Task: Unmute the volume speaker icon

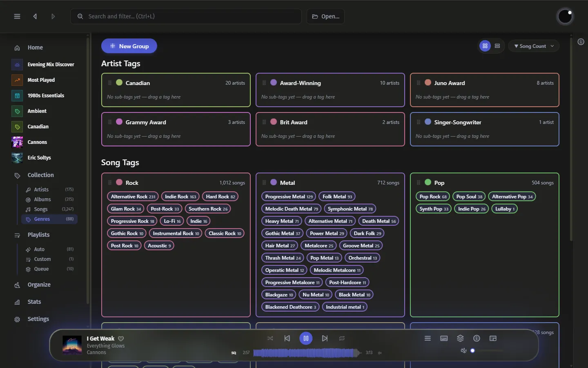Action: point(463,350)
